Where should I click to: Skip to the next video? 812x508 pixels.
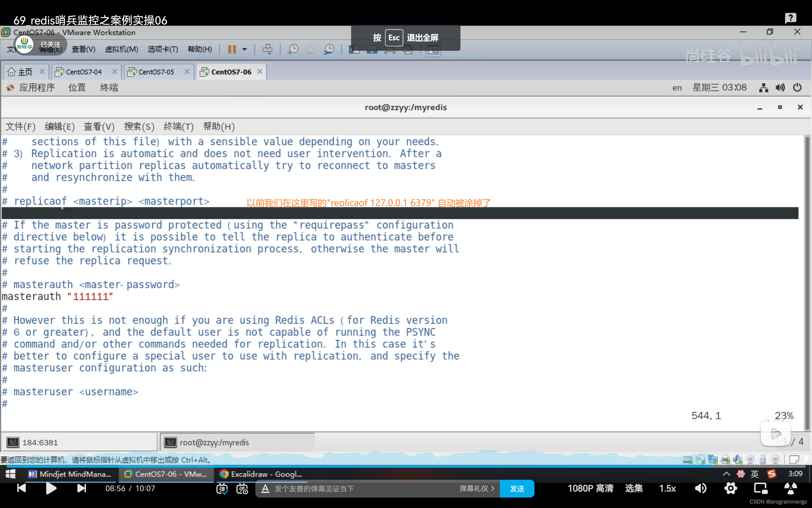(x=82, y=488)
